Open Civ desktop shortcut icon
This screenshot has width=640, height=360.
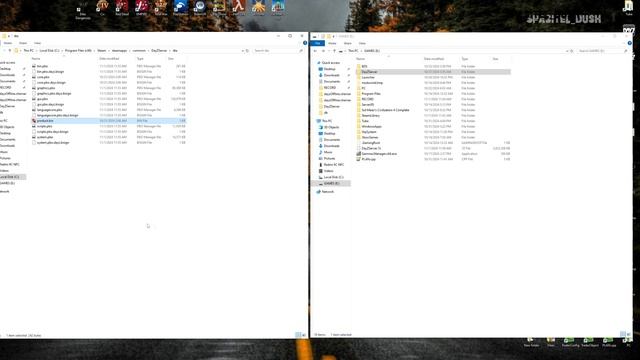[102, 7]
